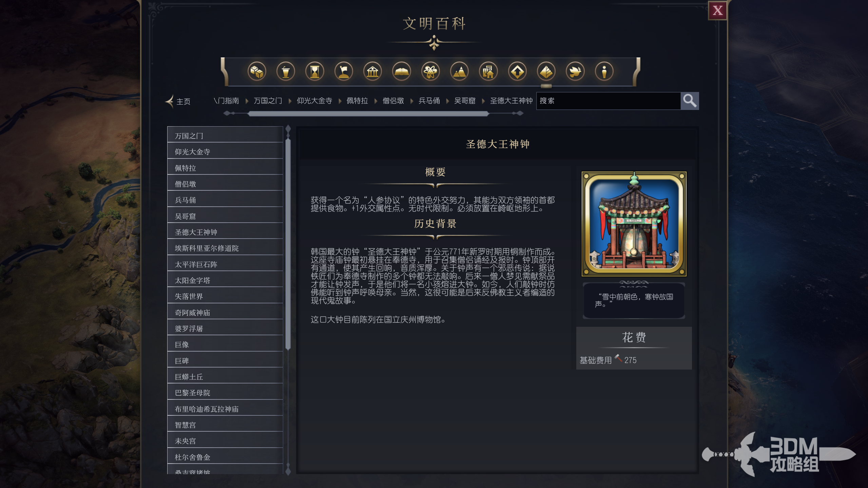Open the dove Religions category icon
This screenshot has width=868, height=488.
pyautogui.click(x=575, y=72)
